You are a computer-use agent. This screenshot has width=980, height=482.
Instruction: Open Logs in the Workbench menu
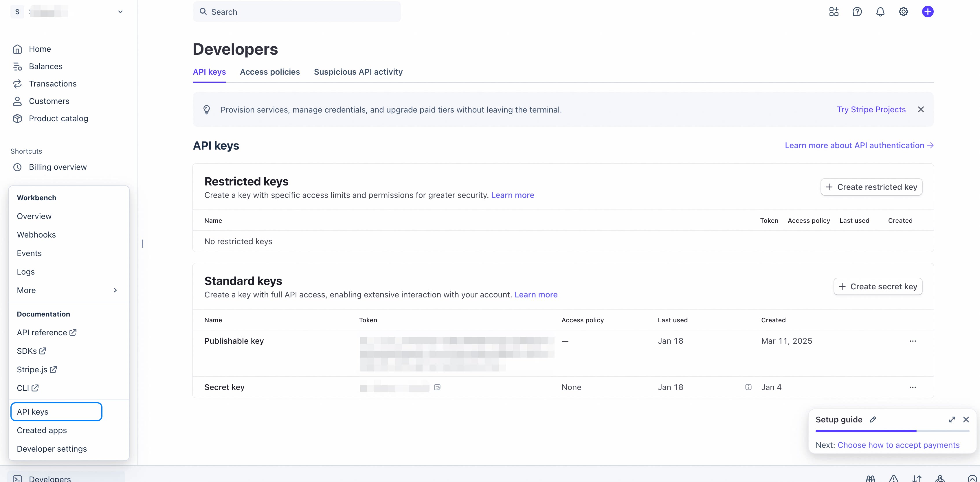[26, 272]
